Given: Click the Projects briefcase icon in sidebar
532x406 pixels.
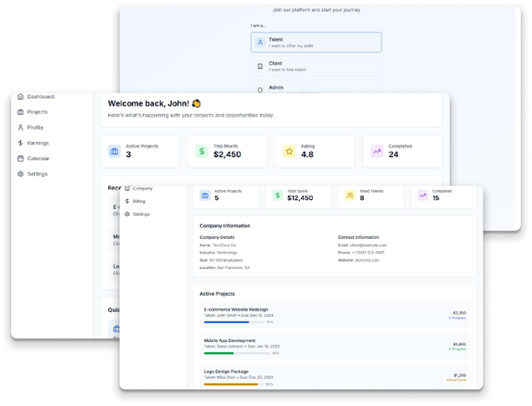Looking at the screenshot, I should (21, 112).
